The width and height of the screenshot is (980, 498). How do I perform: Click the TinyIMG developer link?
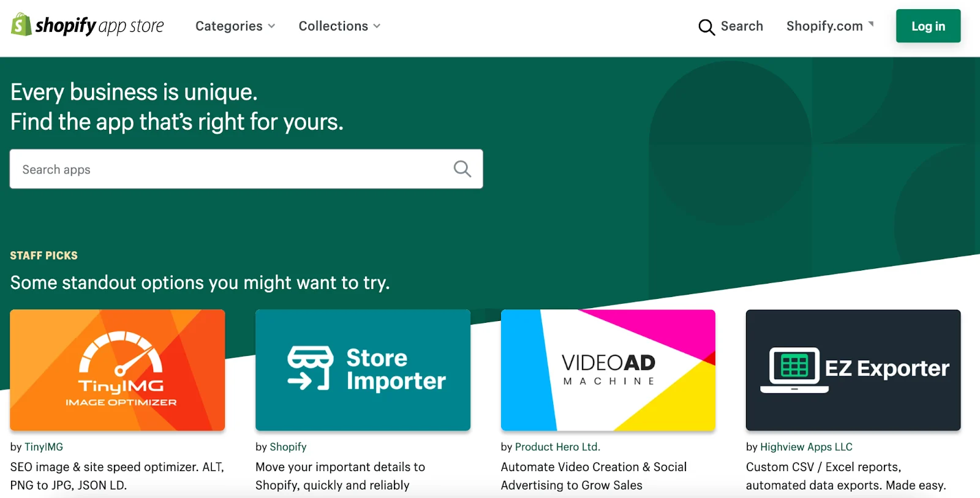tap(43, 447)
